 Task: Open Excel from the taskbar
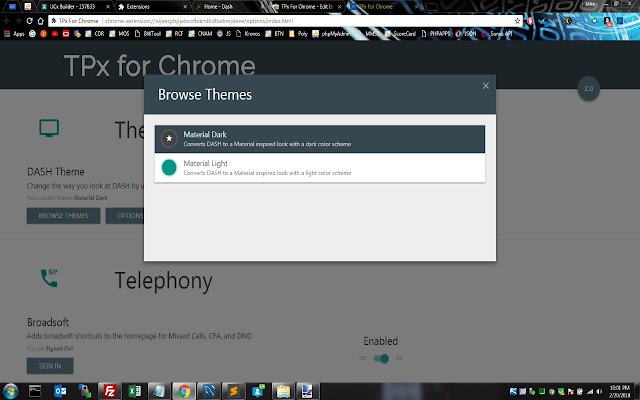(x=135, y=391)
